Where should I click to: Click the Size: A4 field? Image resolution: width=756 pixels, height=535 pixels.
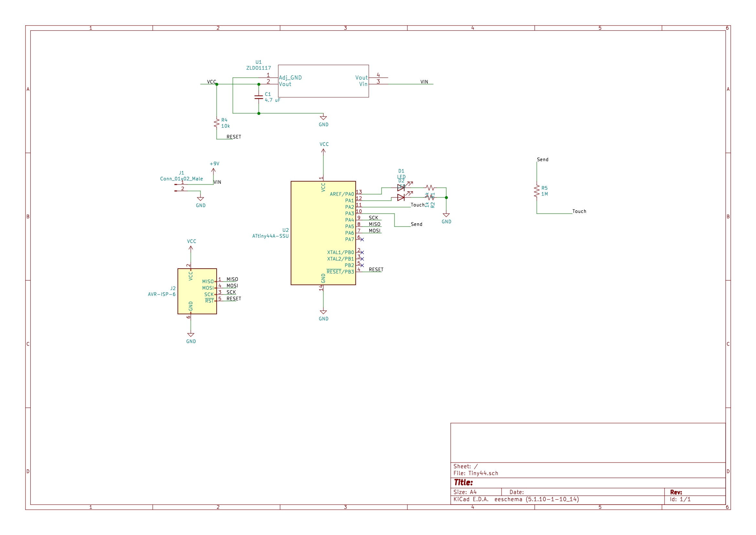(x=465, y=492)
